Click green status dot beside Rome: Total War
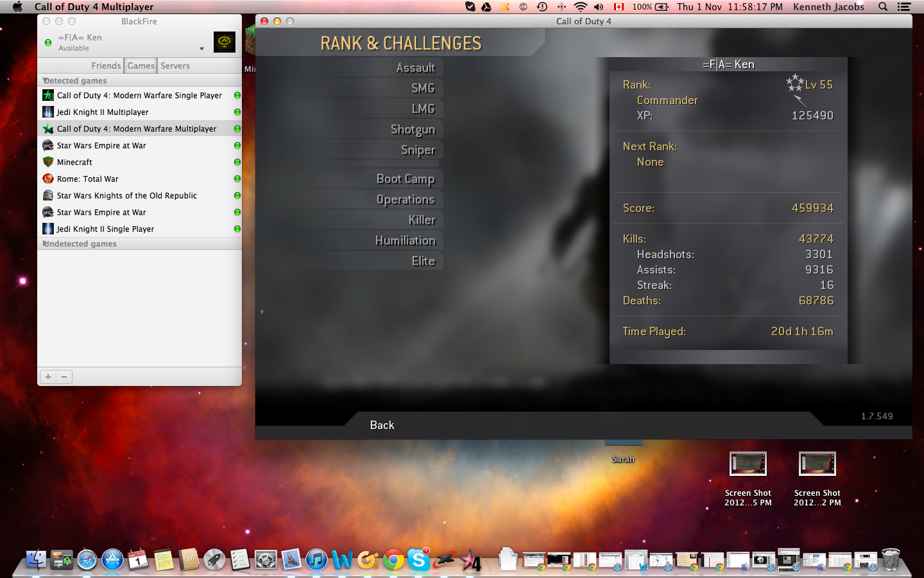The height and width of the screenshot is (578, 924). [x=237, y=179]
